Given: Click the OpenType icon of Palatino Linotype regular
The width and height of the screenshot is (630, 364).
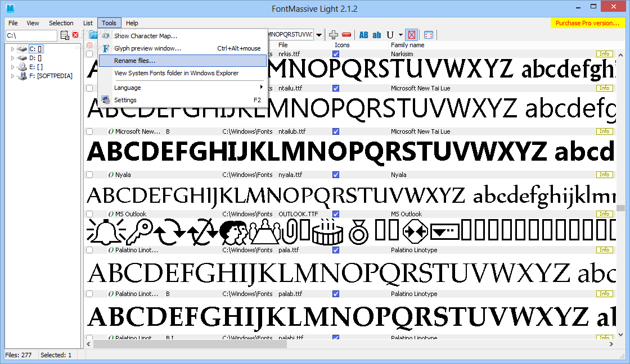Looking at the screenshot, I should point(111,249).
